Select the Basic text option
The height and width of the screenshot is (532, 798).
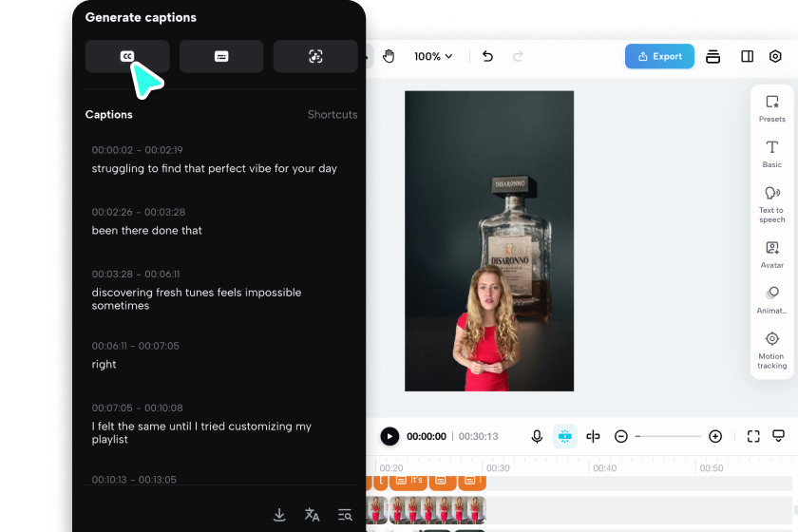point(772,154)
